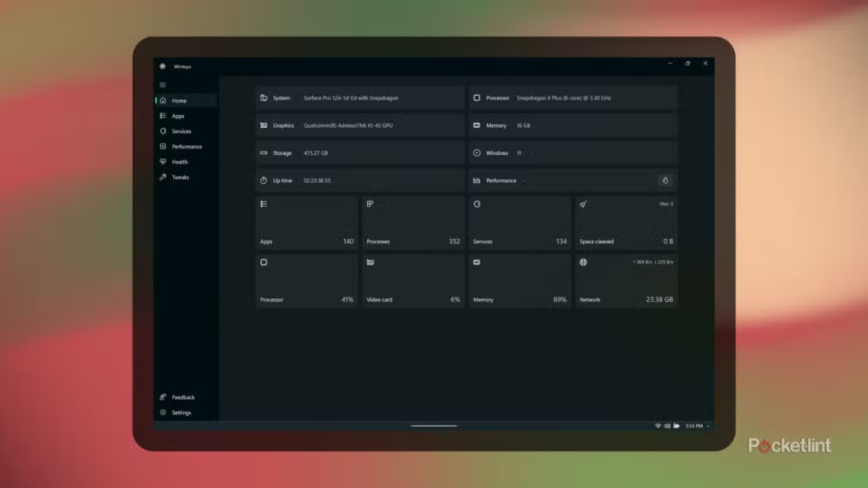Click the Video card tile icon
This screenshot has height=488, width=868.
tap(370, 263)
